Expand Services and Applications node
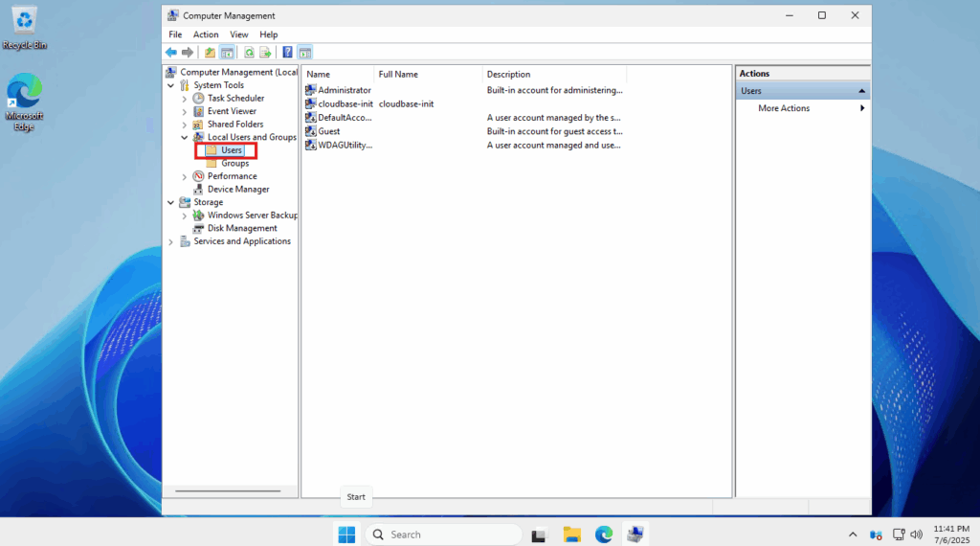Screen dimensions: 980x546 point(171,242)
